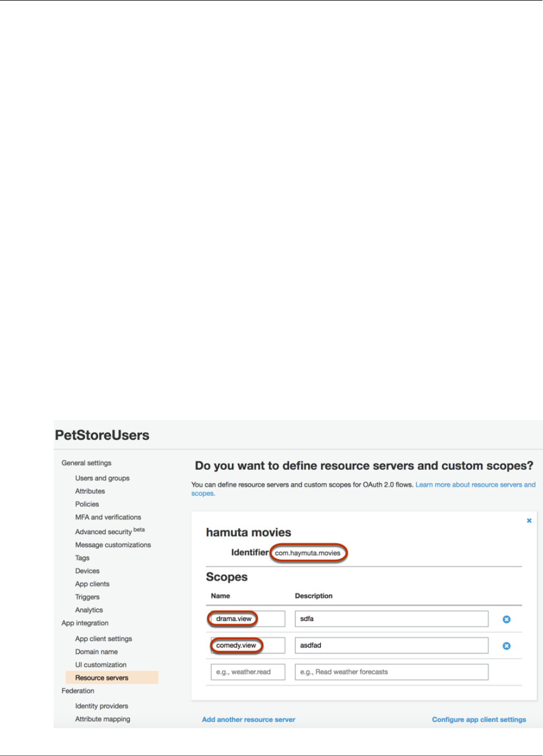Follow the Configure app client settings link

479,720
